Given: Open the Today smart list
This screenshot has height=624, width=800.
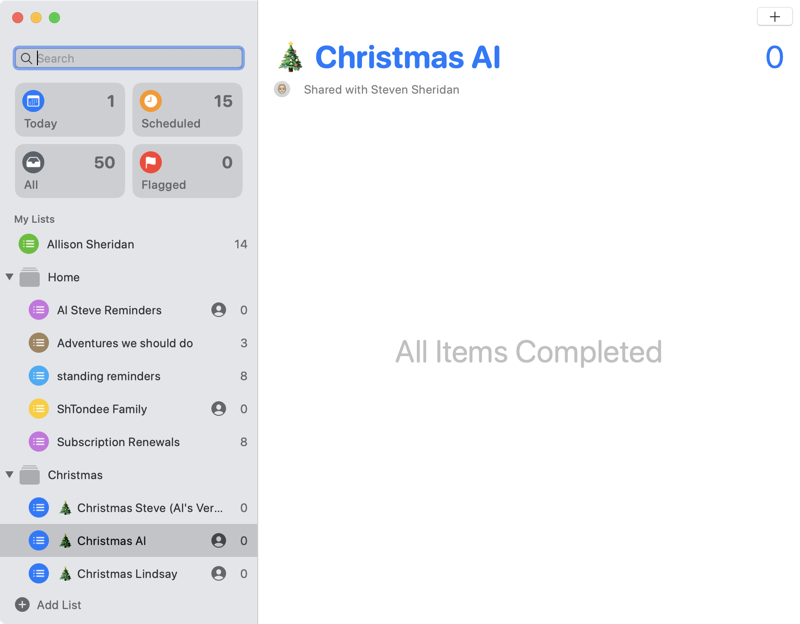Looking at the screenshot, I should point(70,110).
